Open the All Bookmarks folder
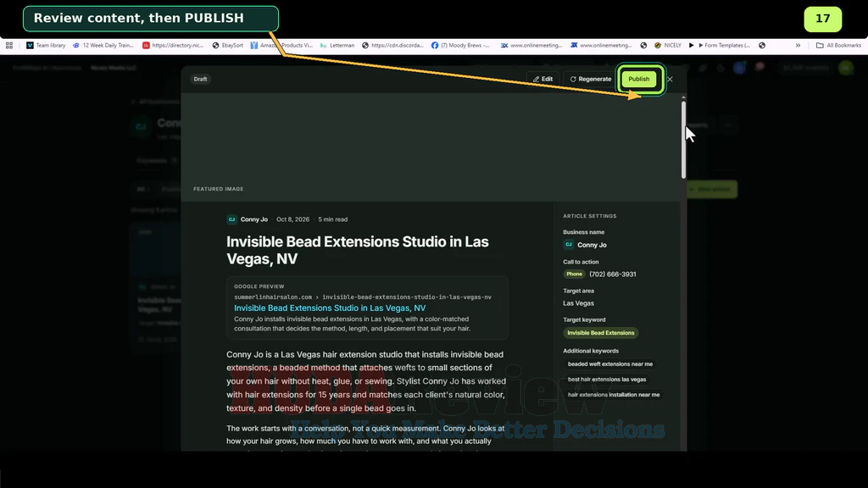 (838, 46)
